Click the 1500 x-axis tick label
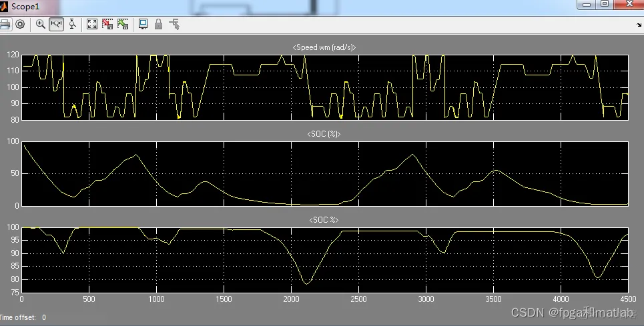 (x=224, y=299)
